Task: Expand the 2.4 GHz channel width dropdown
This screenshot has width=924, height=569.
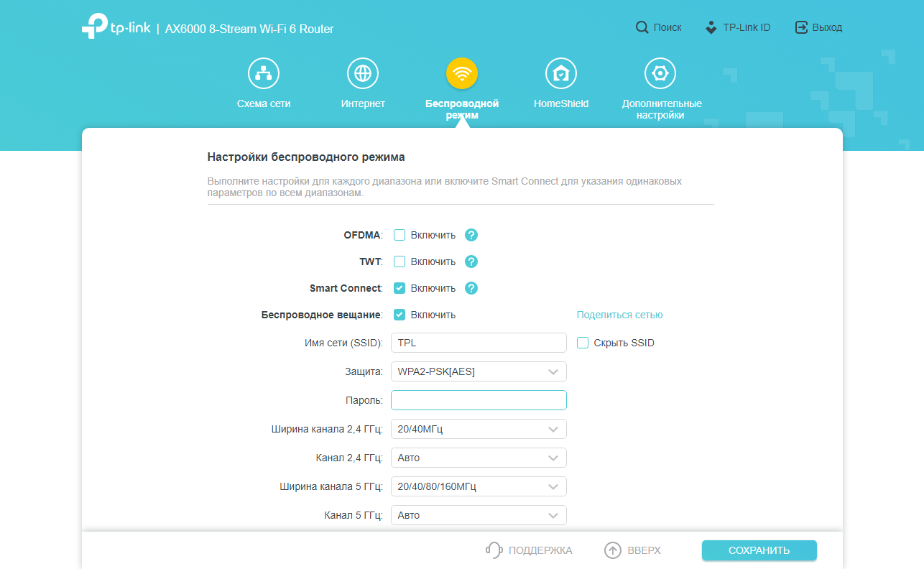Action: click(x=479, y=429)
